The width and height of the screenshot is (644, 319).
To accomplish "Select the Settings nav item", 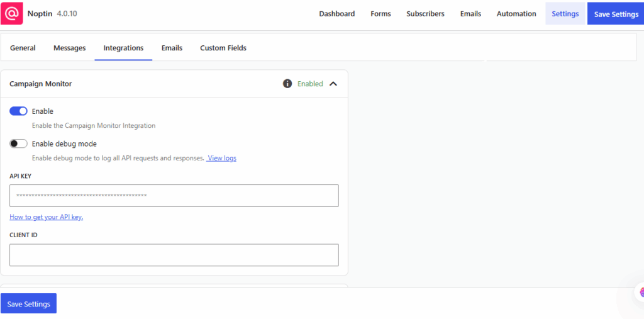I will click(565, 14).
